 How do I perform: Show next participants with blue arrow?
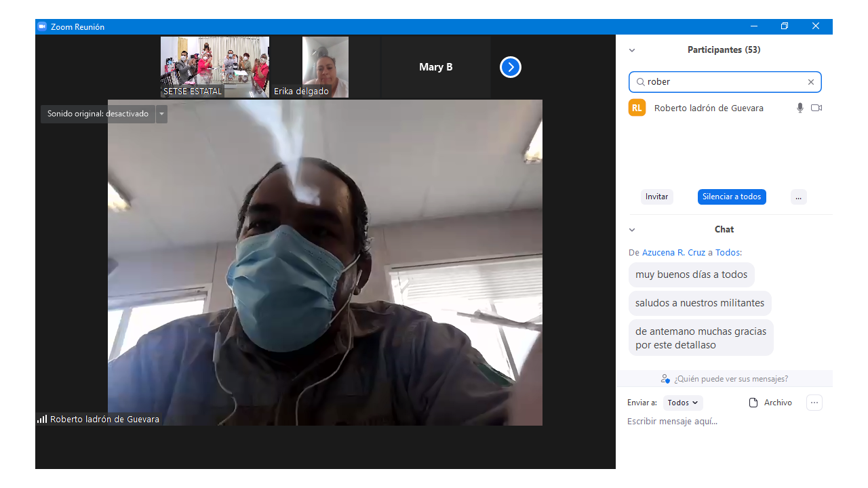tap(511, 67)
